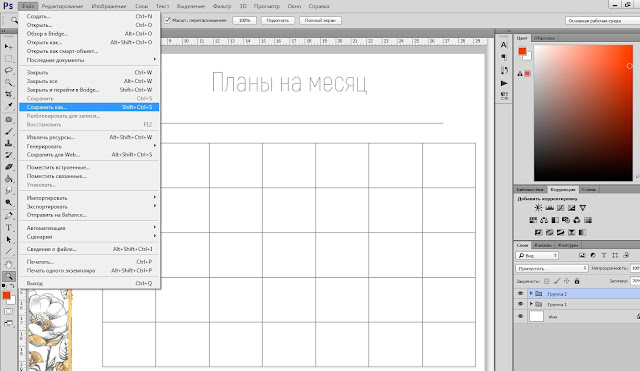Select the Zoom tool in the toolbox
640x371 pixels.
click(9, 276)
